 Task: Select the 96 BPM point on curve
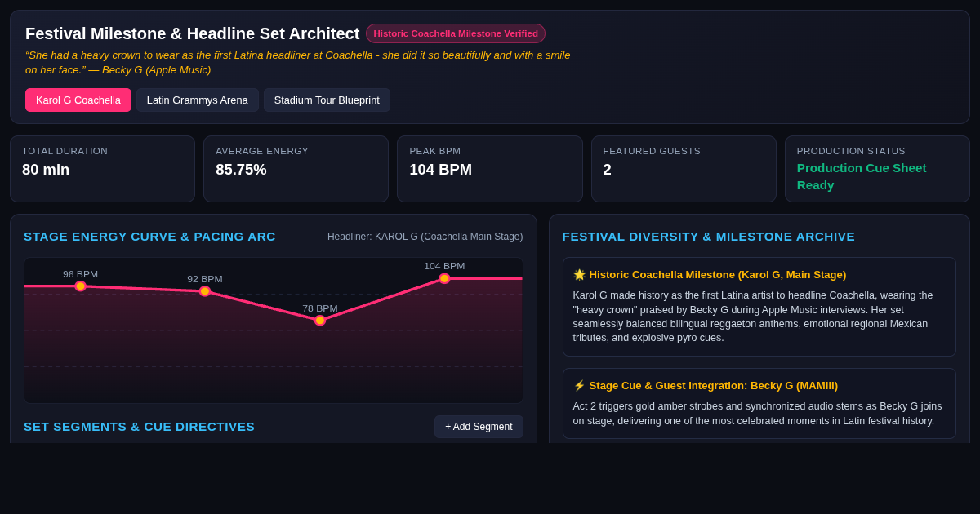[x=80, y=286]
